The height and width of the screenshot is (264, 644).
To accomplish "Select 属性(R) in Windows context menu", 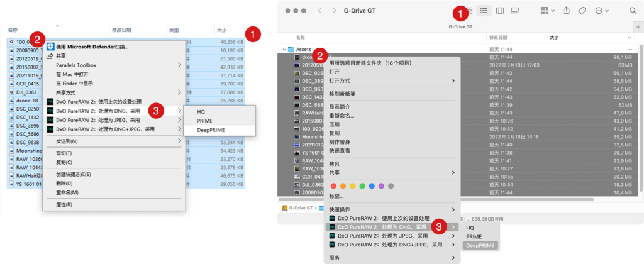I will (x=64, y=204).
